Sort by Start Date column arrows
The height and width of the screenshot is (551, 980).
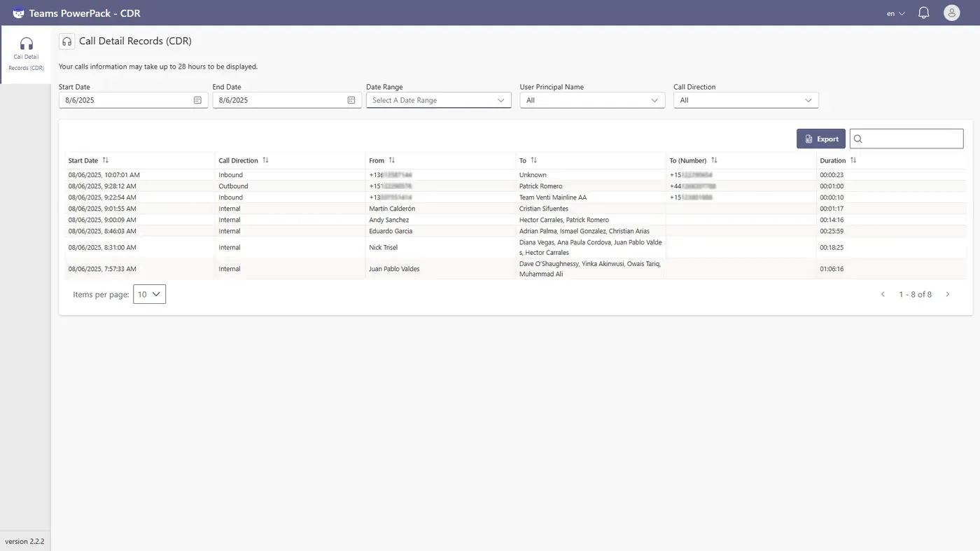click(x=106, y=160)
